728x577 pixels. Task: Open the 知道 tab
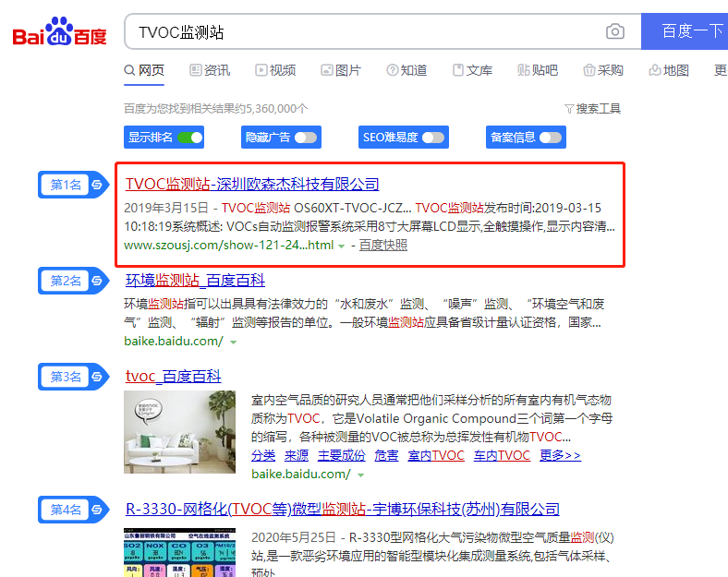pos(406,70)
